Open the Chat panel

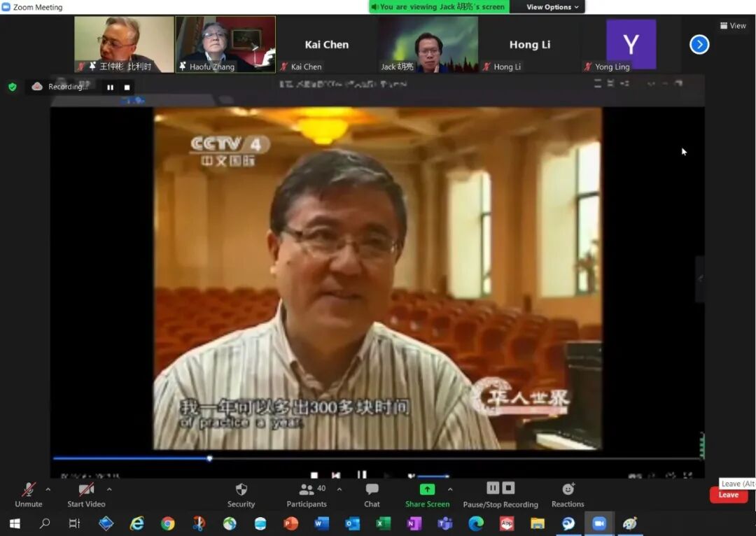click(372, 495)
